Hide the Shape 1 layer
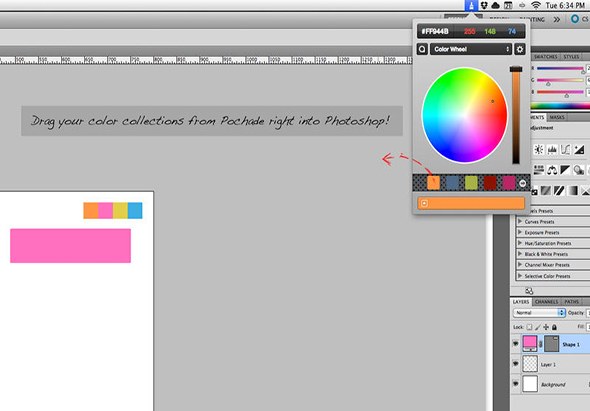The width and height of the screenshot is (590, 411). click(515, 344)
